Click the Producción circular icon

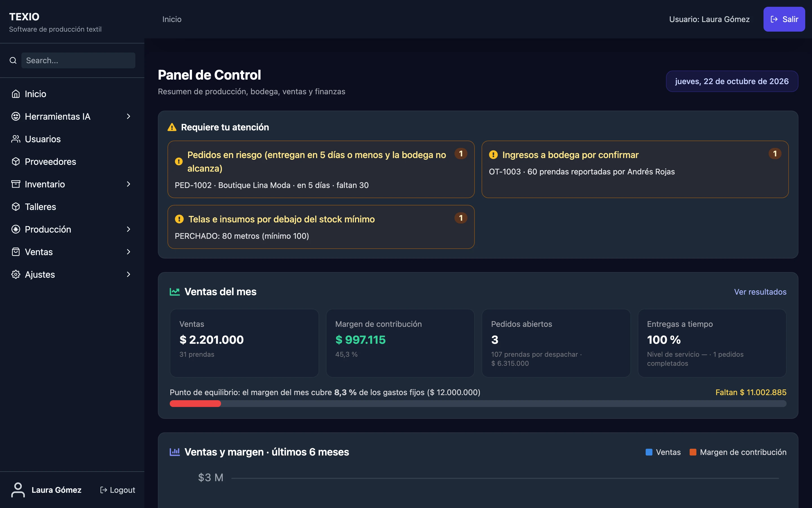[16, 229]
